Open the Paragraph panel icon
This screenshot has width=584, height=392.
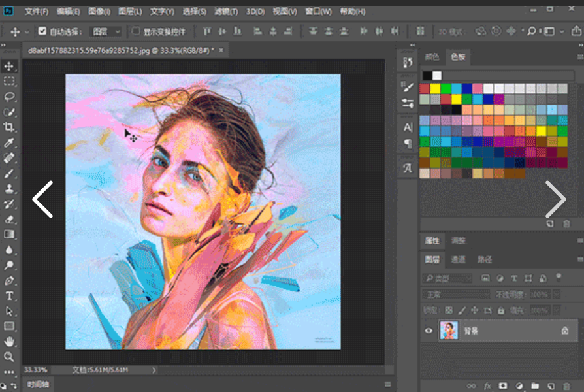coord(408,143)
